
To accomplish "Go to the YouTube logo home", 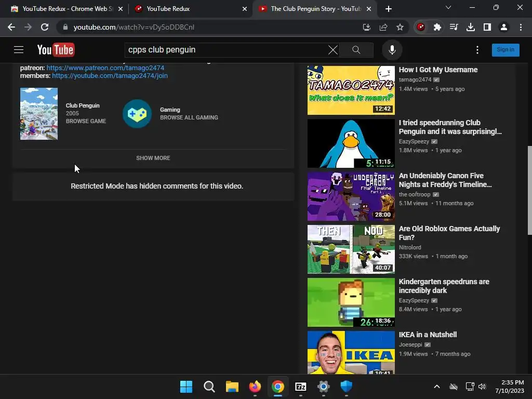I will (x=56, y=50).
